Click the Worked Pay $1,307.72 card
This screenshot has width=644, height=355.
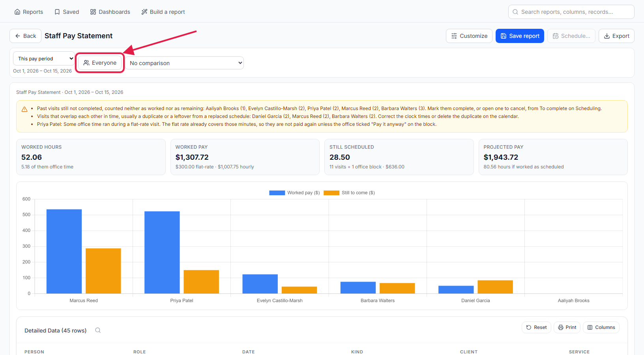click(245, 157)
